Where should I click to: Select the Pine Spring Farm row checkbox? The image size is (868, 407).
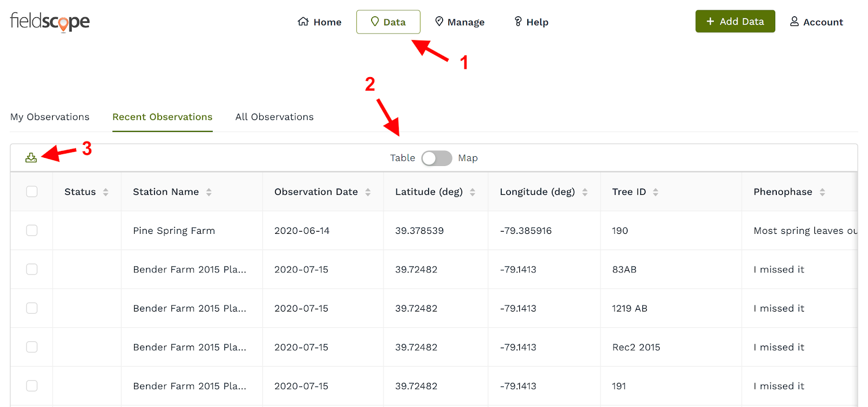(x=32, y=231)
